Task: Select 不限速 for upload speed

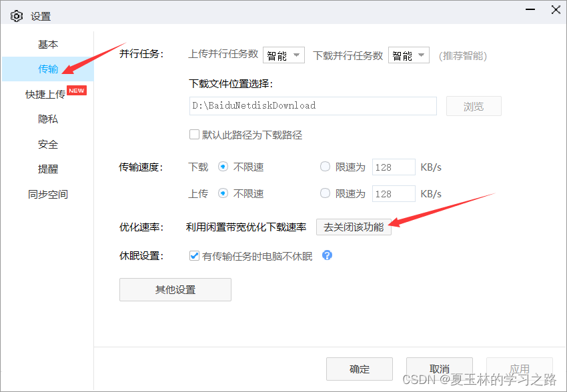Action: 223,193
